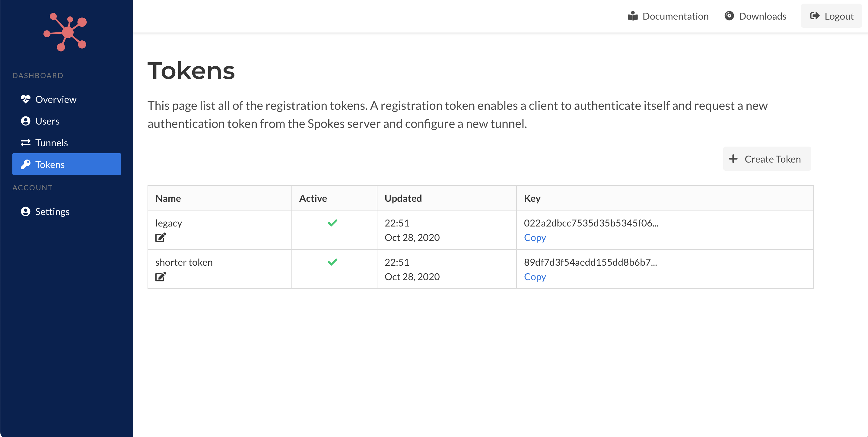
Task: Select the Tokens menu item
Action: [67, 164]
